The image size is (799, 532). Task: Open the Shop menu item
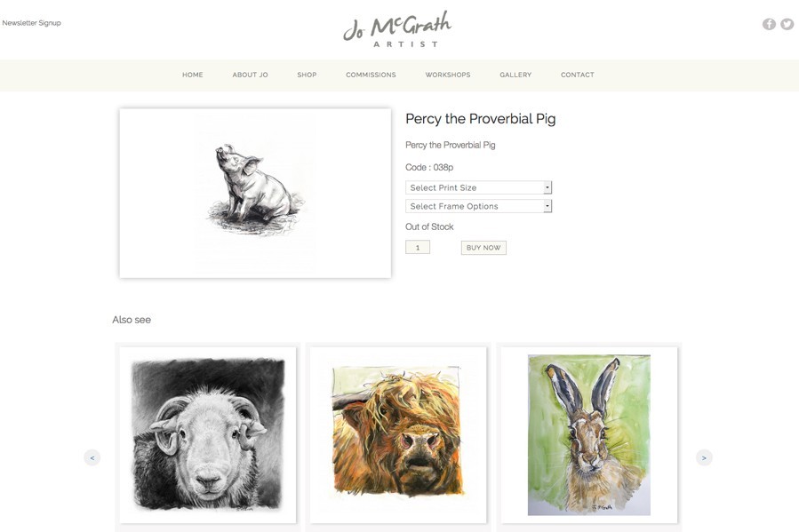point(307,75)
